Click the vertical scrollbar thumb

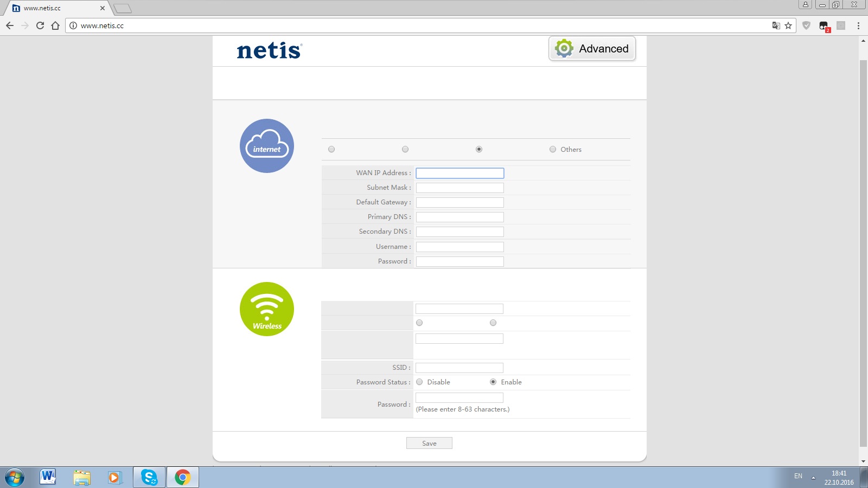(x=863, y=253)
